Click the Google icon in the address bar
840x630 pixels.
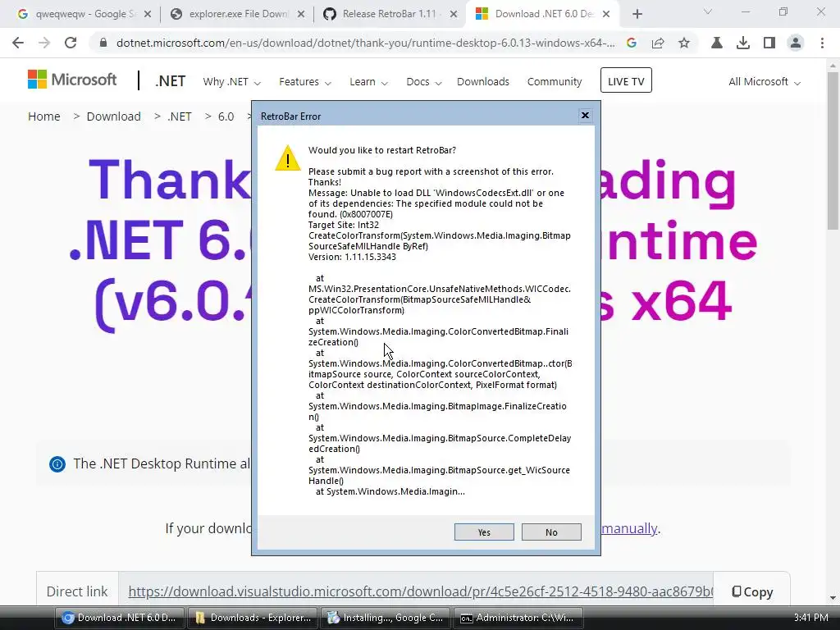pyautogui.click(x=632, y=43)
